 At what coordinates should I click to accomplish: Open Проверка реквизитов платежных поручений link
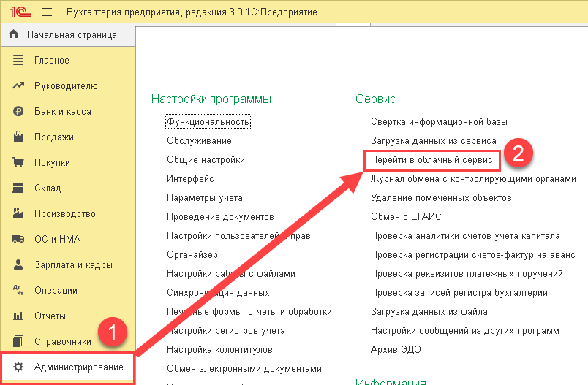[x=467, y=274]
